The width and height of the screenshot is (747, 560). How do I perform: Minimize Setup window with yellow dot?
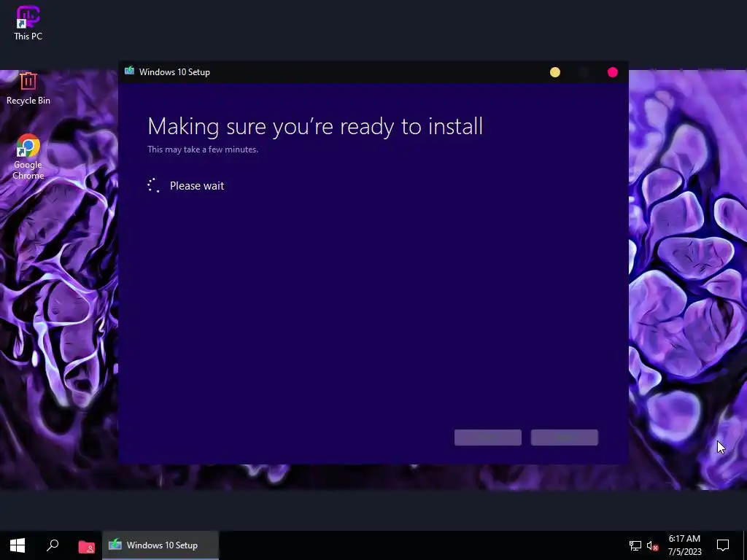555,72
